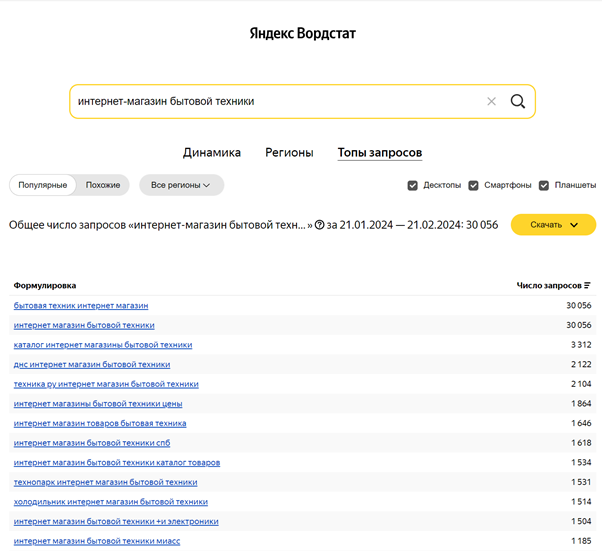Click the count value 1 185
602x551 pixels.
tap(581, 541)
